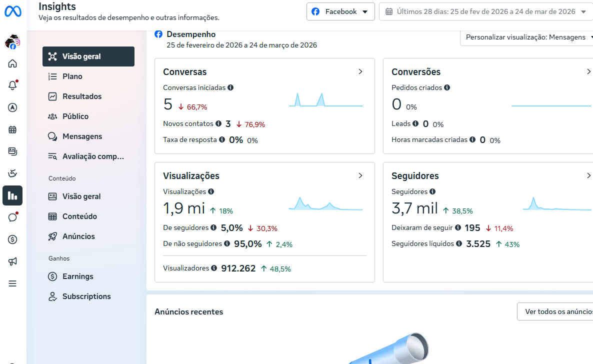Open the Anúncios menu item
This screenshot has height=364, width=593.
(x=88, y=236)
